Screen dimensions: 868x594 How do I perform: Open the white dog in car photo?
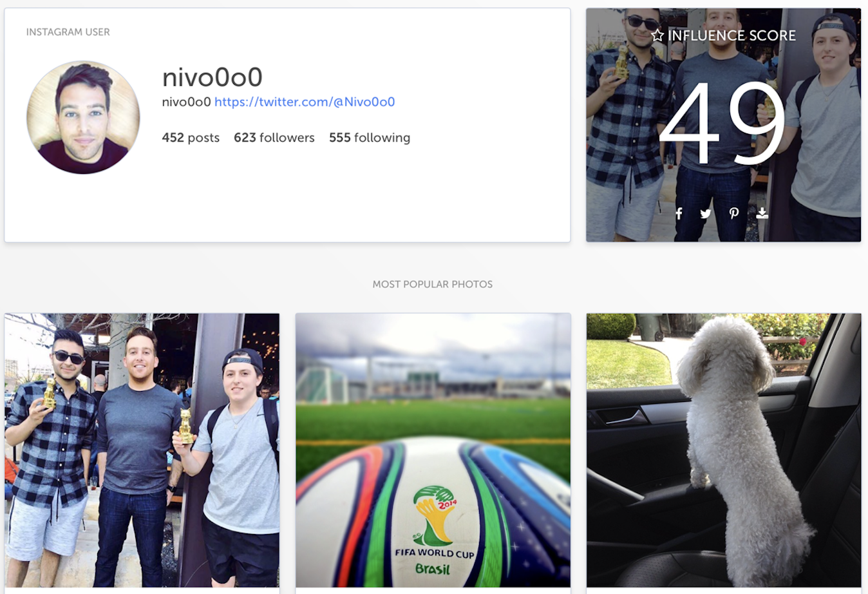[724, 450]
